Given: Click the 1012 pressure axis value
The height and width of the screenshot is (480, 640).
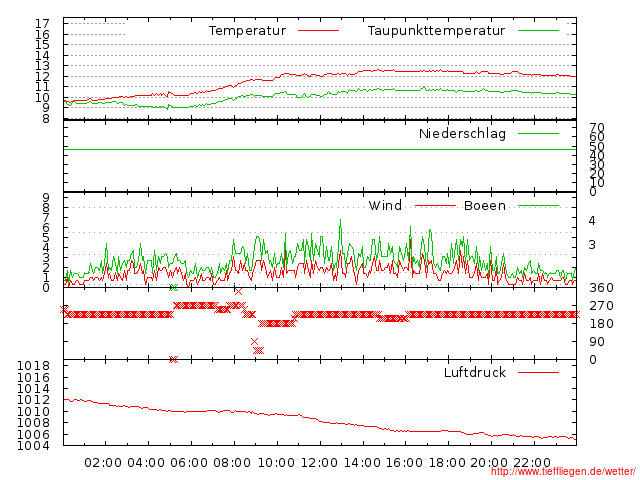Looking at the screenshot, I should [x=33, y=400].
